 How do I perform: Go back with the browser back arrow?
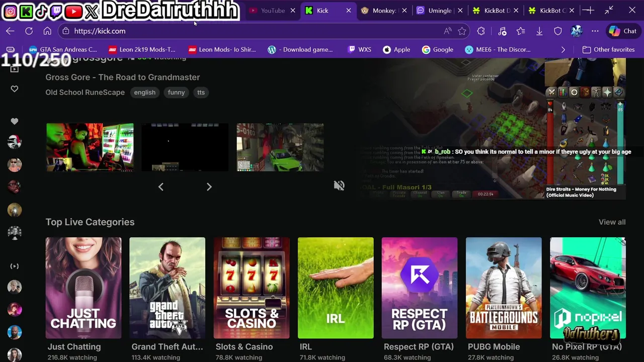[x=10, y=31]
